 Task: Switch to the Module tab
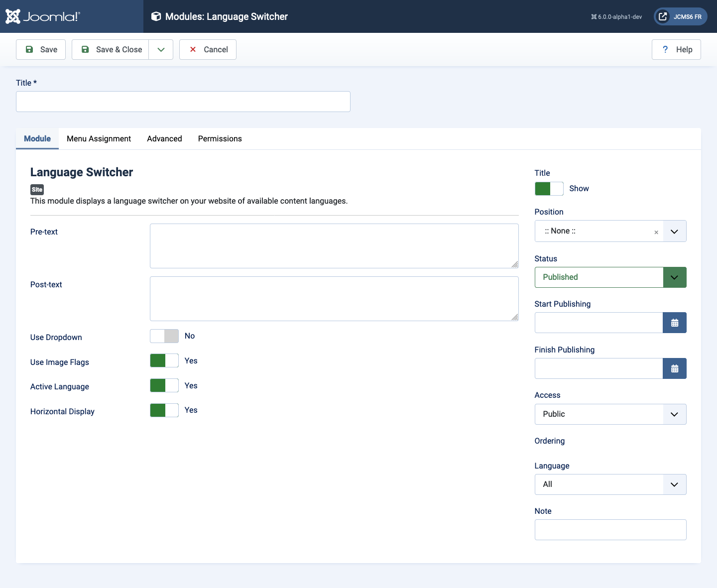[x=37, y=138]
